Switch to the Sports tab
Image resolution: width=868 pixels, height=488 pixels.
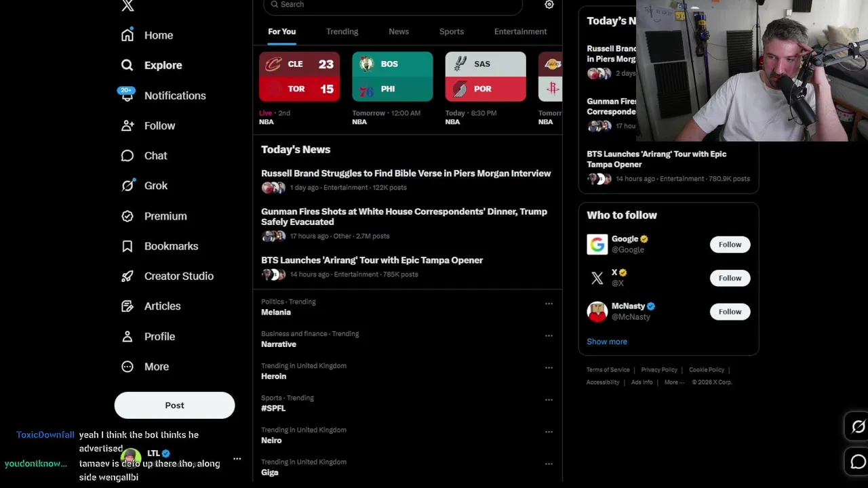452,31
